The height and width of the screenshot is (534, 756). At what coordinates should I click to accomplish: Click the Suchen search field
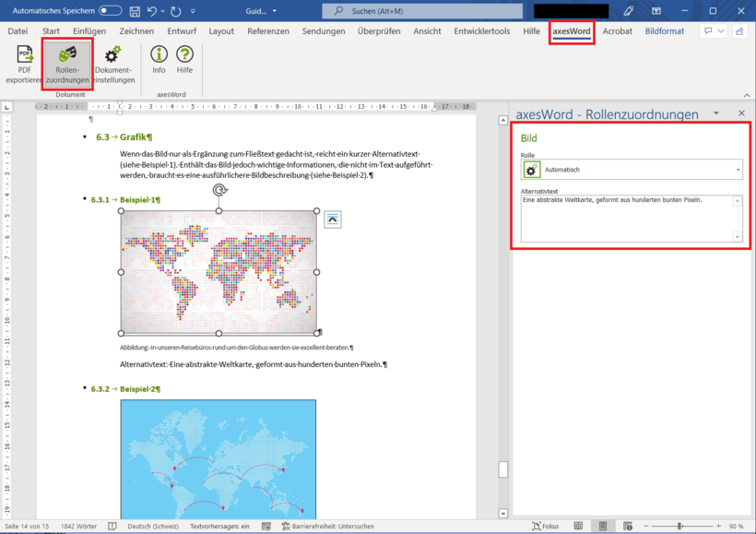click(422, 11)
